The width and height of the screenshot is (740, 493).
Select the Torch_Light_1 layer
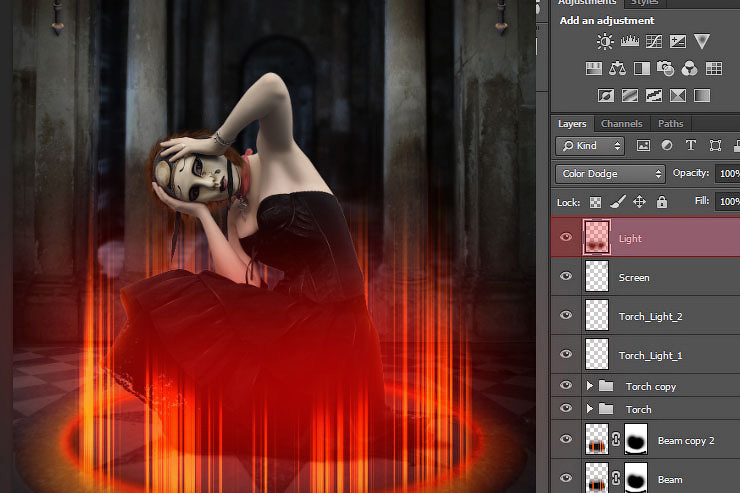(650, 355)
